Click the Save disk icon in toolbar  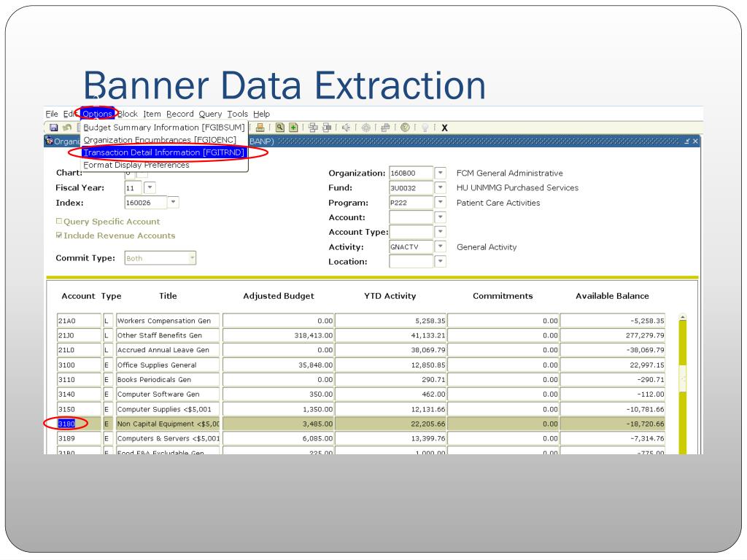coord(54,128)
